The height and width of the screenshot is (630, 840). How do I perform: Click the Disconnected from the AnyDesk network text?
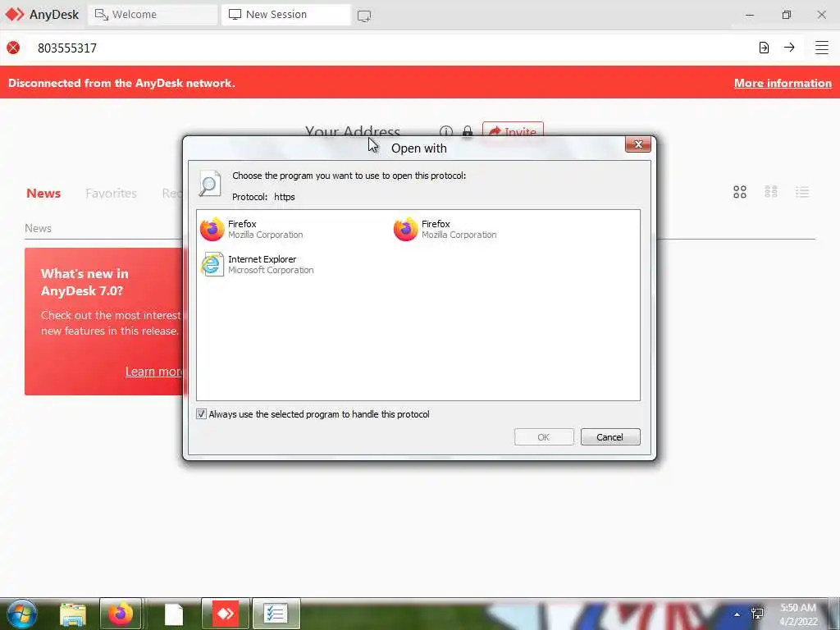pyautogui.click(x=121, y=83)
